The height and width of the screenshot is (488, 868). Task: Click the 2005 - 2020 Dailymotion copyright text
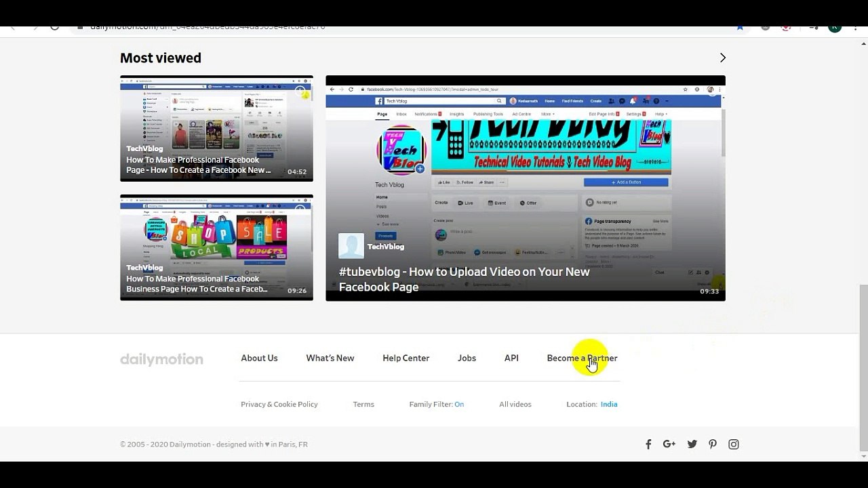click(x=214, y=445)
